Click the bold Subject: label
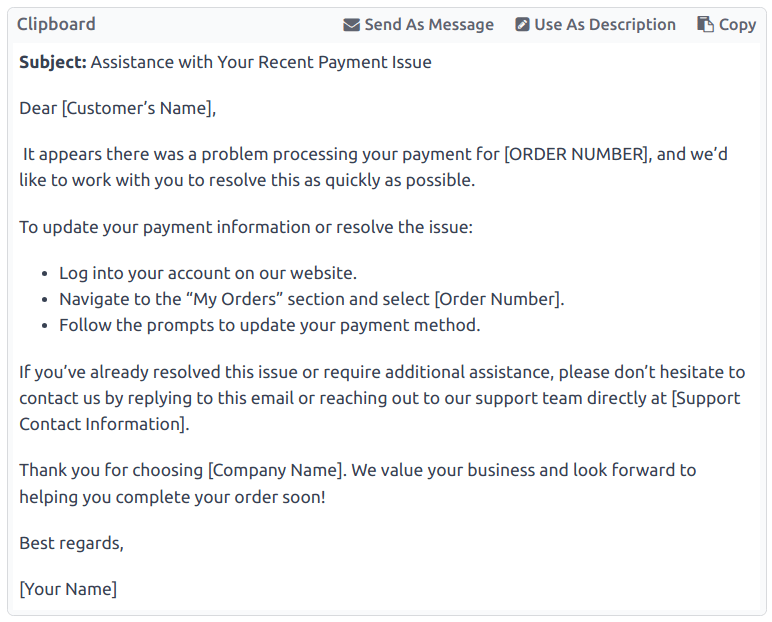This screenshot has width=772, height=622. point(52,62)
